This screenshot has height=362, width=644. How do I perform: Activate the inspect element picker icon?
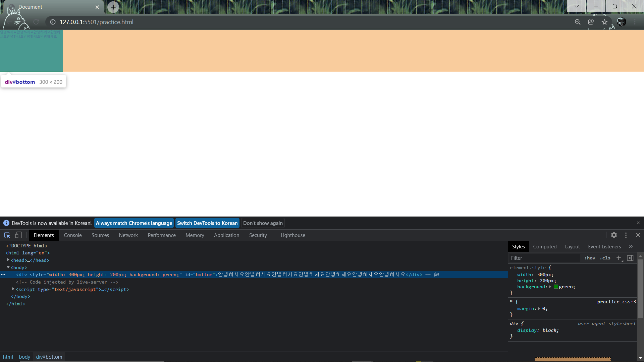(x=7, y=235)
